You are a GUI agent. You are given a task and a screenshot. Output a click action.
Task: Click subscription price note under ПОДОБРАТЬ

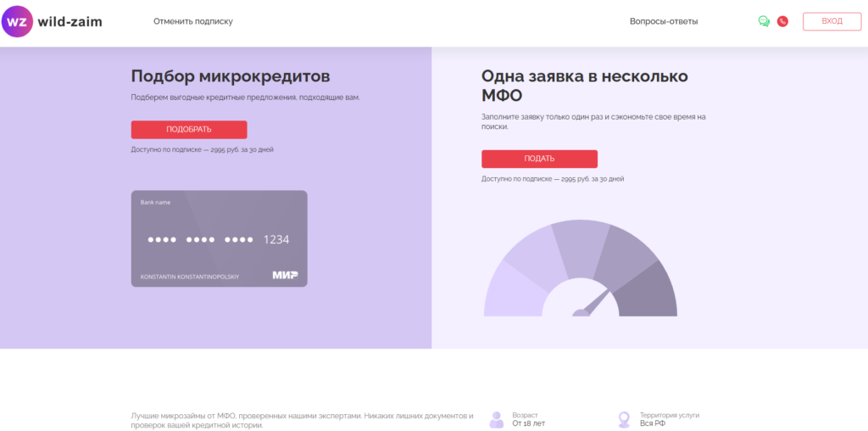[202, 149]
